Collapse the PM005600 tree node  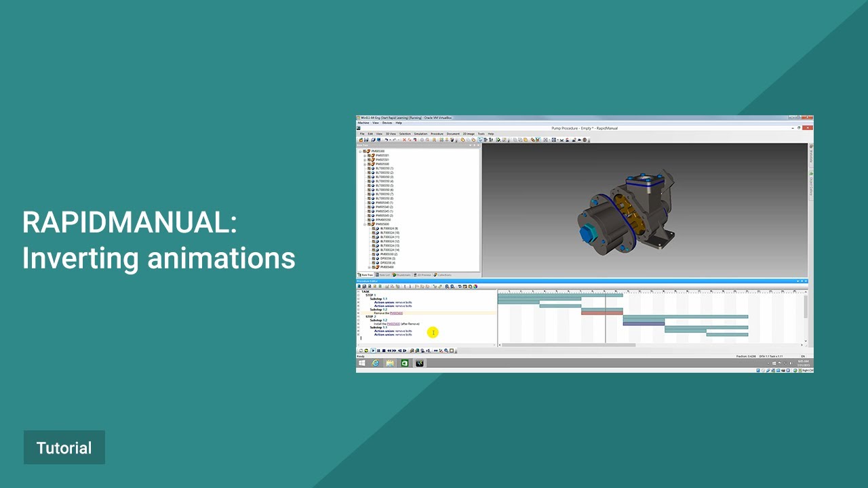[365, 224]
